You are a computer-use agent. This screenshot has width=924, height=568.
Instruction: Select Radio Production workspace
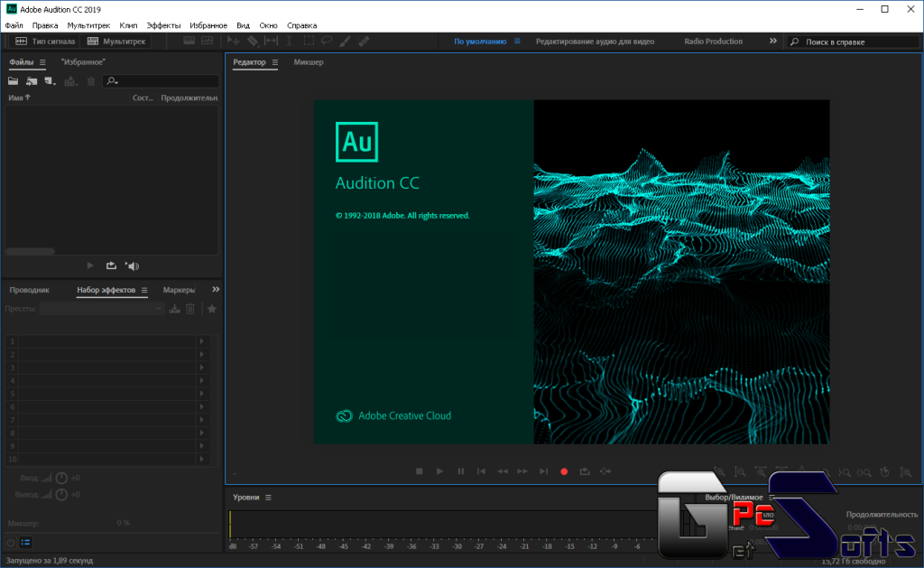[713, 42]
